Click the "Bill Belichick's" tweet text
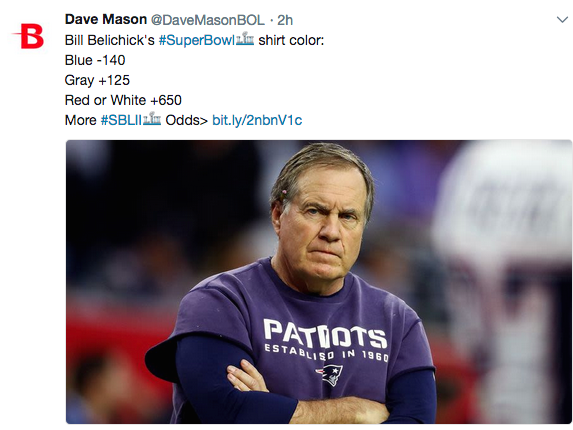The width and height of the screenshot is (573, 430). [x=110, y=40]
